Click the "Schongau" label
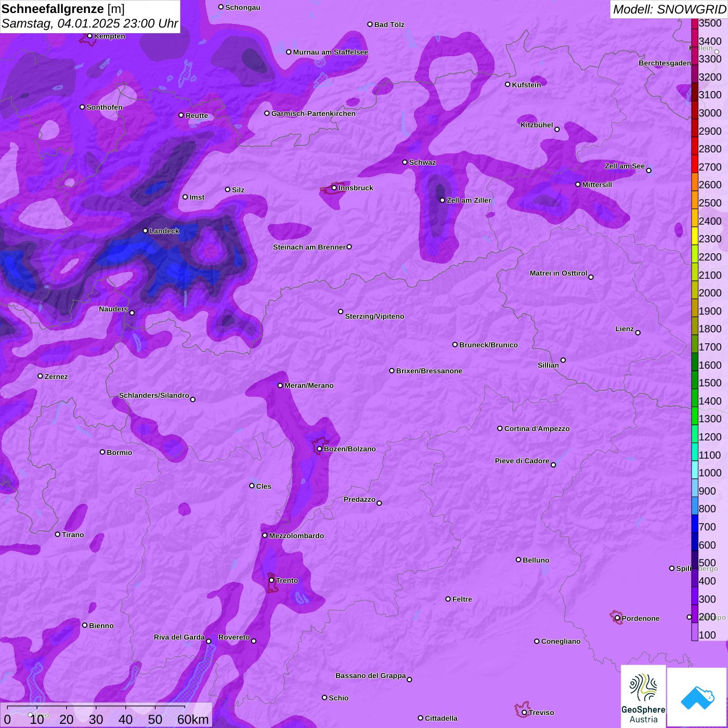Viewport: 728px width, 728px height. click(243, 7)
